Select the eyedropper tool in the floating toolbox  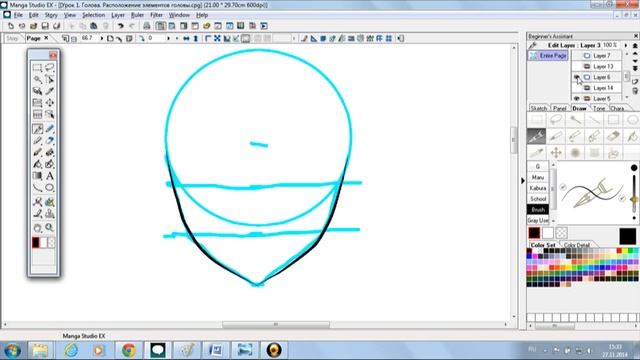tap(49, 91)
